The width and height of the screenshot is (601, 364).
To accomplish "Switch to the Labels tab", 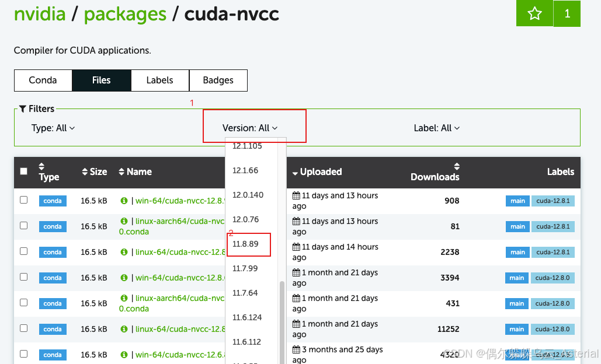I will [x=160, y=80].
